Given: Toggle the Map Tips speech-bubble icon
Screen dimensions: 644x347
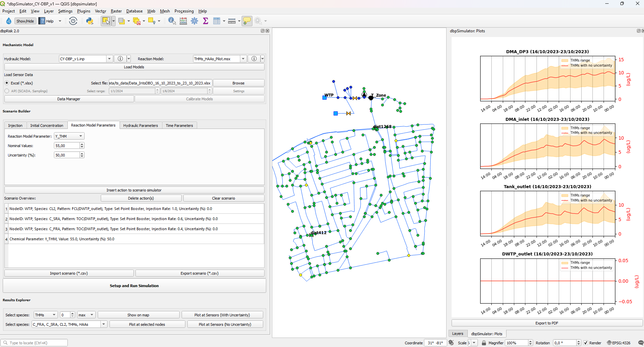Looking at the screenshot, I should point(247,21).
